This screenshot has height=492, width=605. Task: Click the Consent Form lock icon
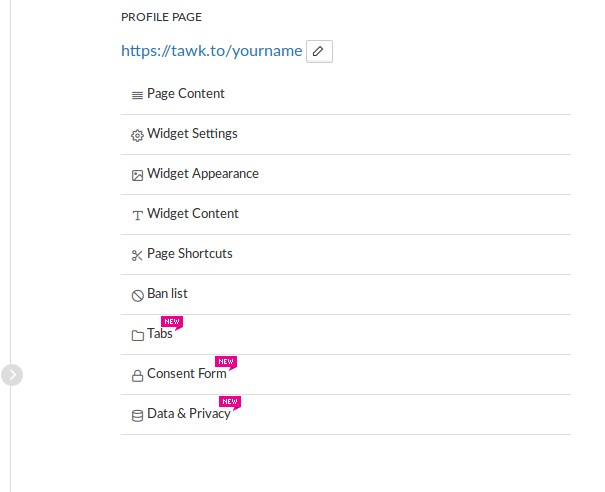[137, 375]
